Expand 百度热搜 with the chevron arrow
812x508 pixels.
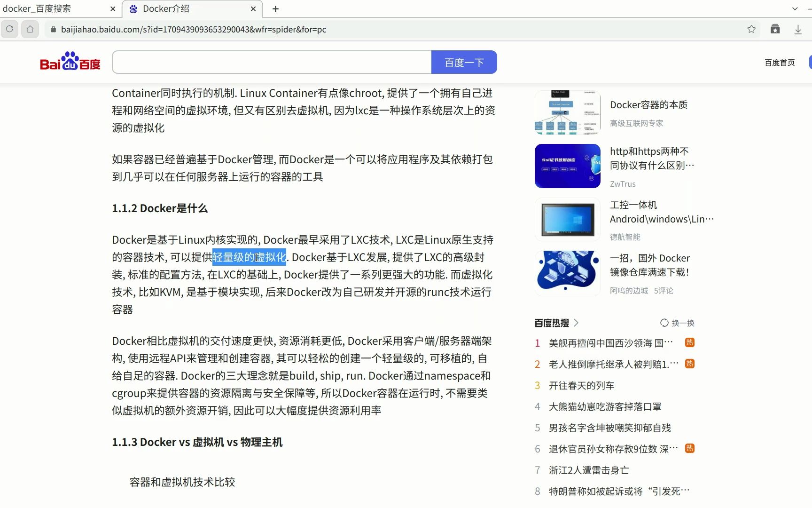576,323
